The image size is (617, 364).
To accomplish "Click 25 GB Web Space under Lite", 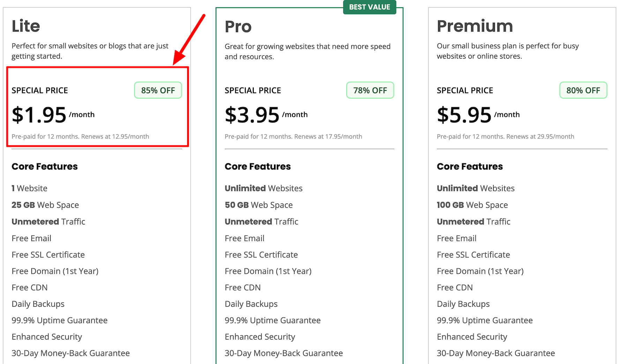I will (45, 205).
